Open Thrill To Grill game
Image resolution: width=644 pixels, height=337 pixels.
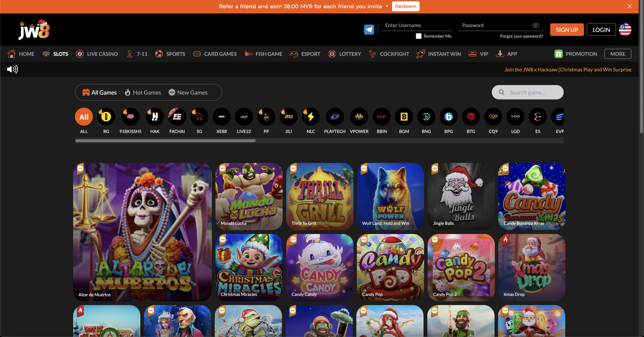click(x=319, y=196)
